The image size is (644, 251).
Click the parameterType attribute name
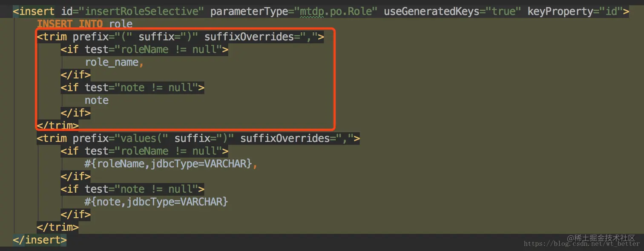click(249, 11)
